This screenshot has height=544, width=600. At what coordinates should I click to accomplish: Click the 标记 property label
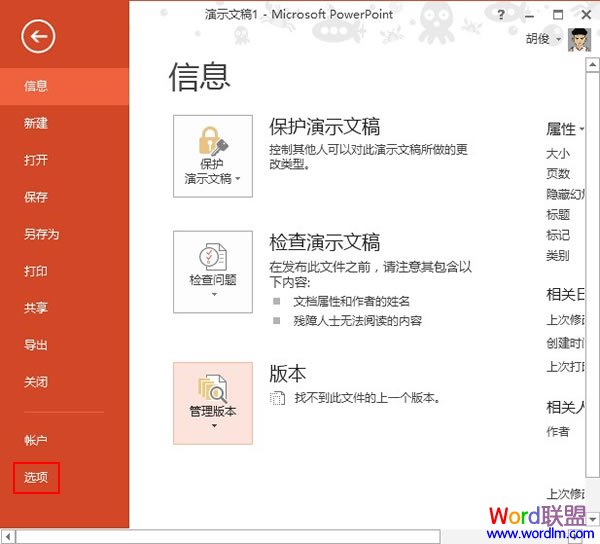pos(558,235)
